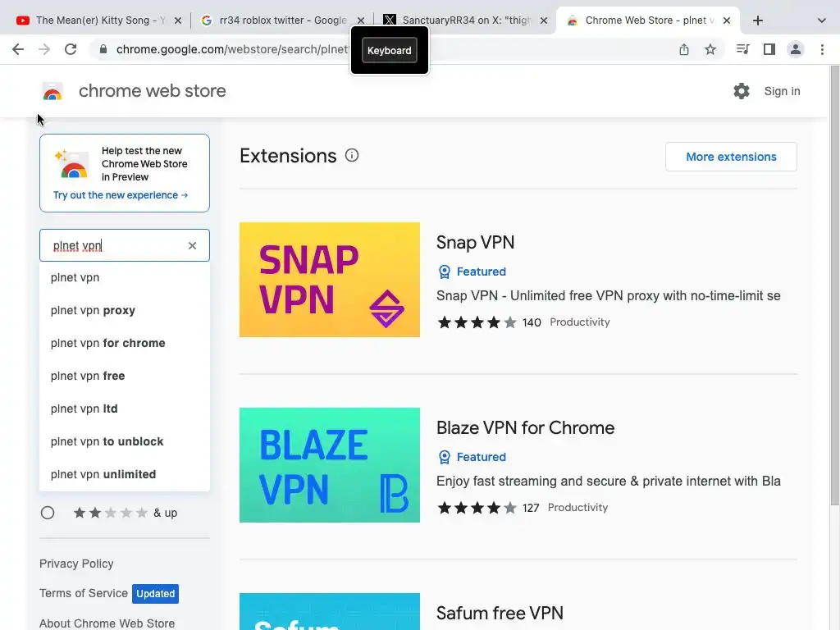Choose suggestion 'plnet vpn unlimited'
This screenshot has width=840, height=630.
point(125,474)
